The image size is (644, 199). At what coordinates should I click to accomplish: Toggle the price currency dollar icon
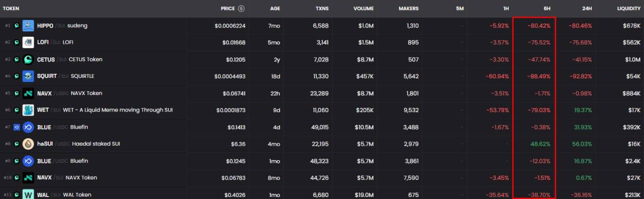tap(241, 9)
